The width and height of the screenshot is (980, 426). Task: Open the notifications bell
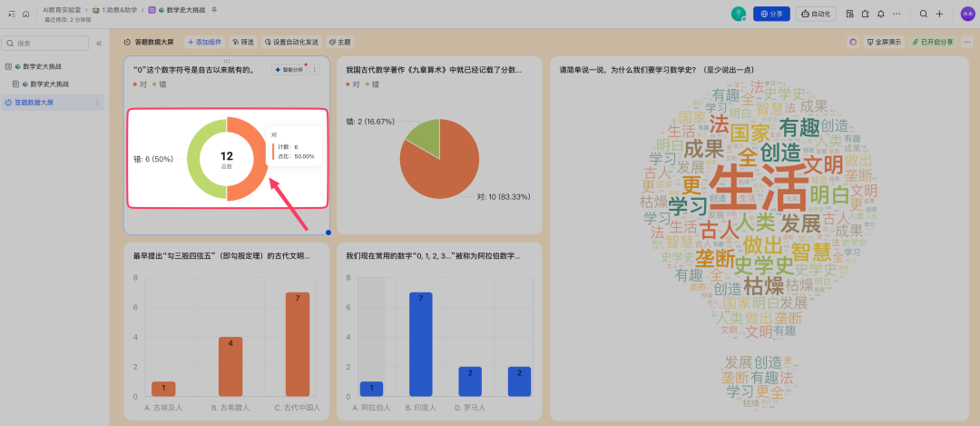pos(880,14)
